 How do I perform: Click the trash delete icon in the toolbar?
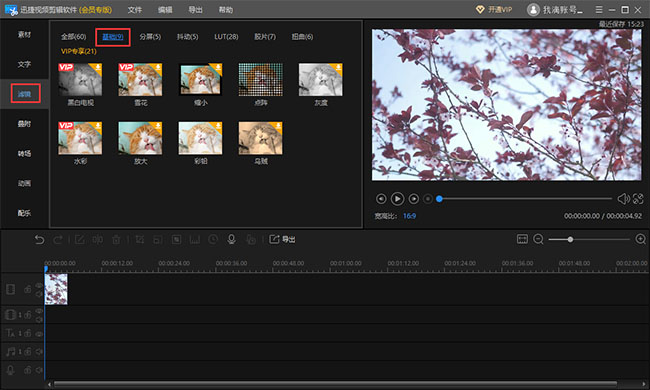[x=116, y=240]
